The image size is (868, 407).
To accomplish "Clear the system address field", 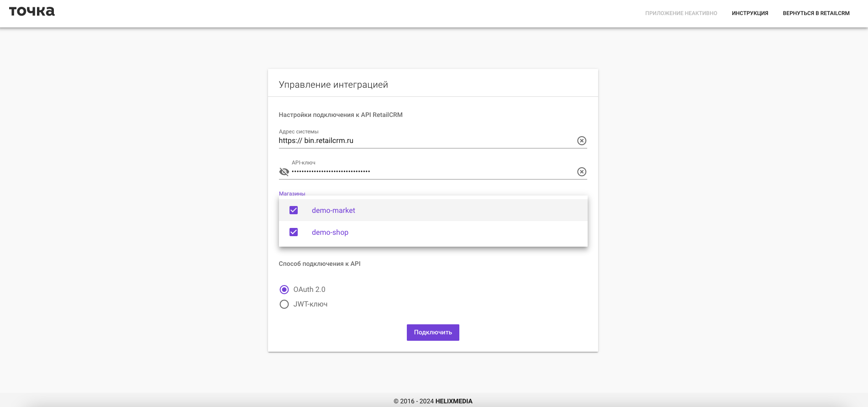I will pos(581,141).
